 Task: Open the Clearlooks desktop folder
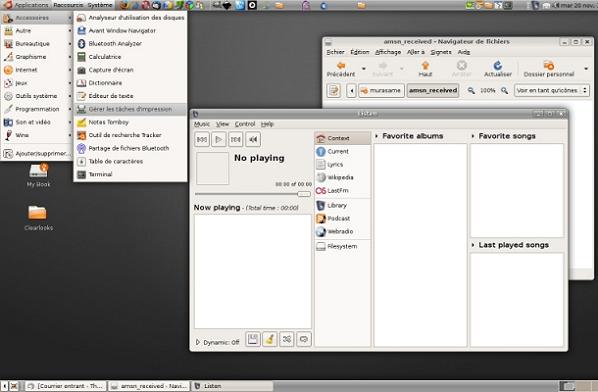coord(38,218)
